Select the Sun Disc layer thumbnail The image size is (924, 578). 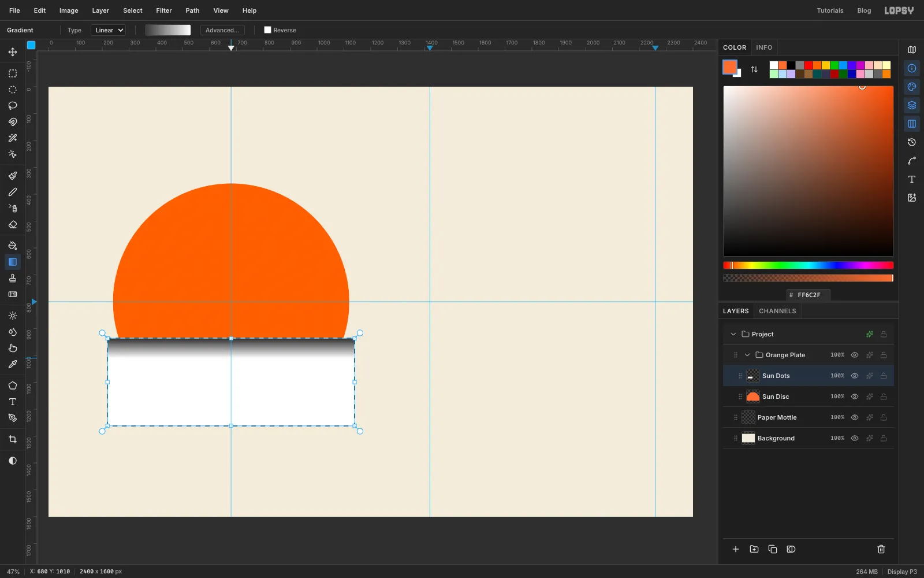tap(753, 397)
